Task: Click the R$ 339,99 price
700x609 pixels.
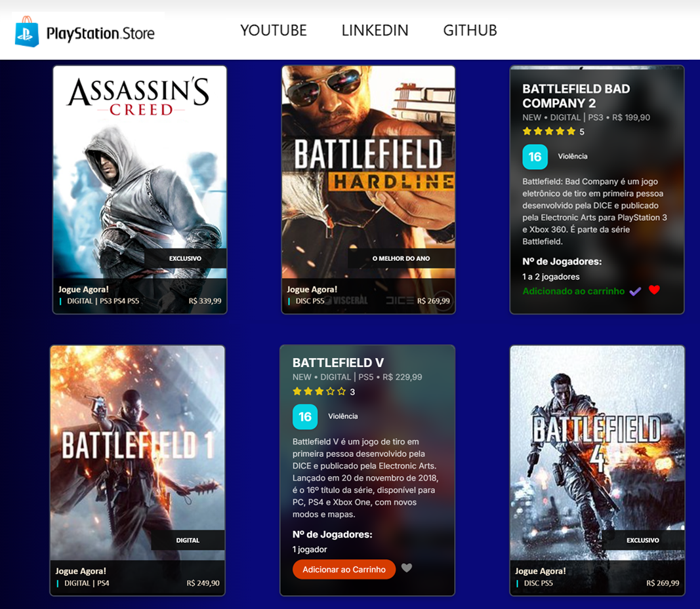Action: click(x=205, y=301)
